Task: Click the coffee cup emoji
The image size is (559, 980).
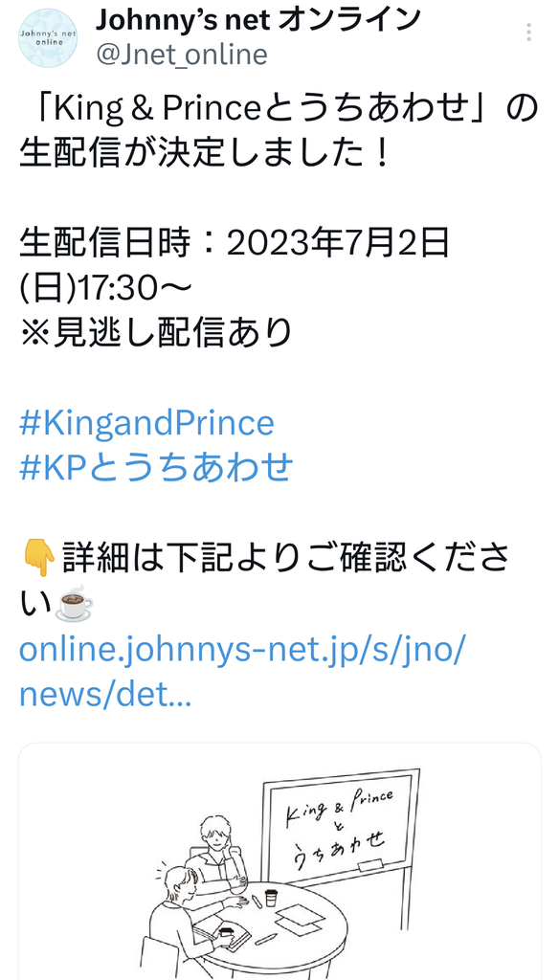Action: tap(75, 602)
